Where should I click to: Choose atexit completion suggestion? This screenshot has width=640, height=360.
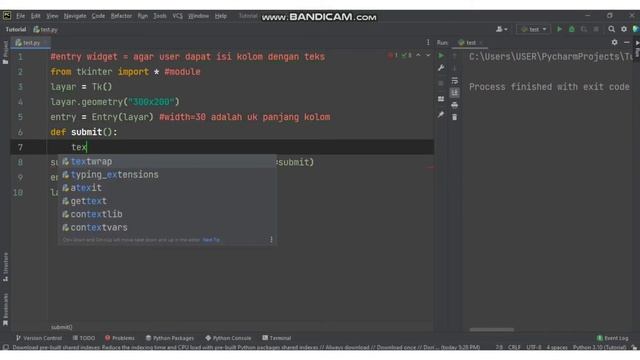tap(167, 188)
